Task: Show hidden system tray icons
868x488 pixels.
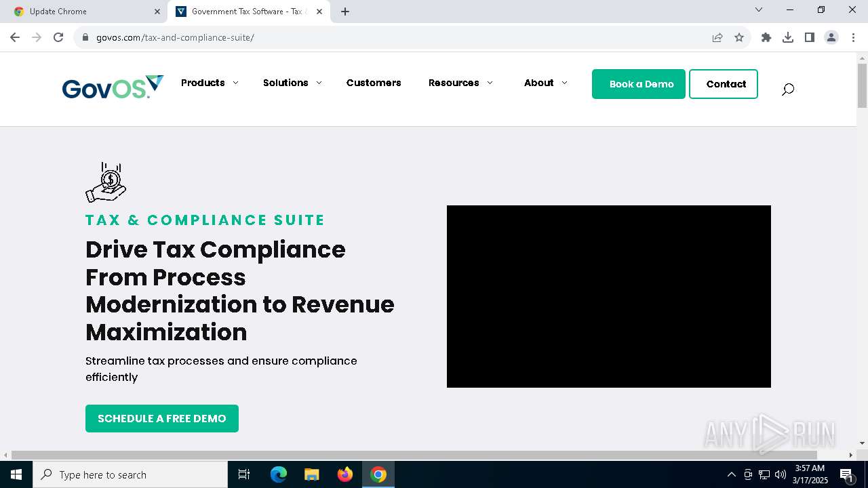Action: [x=731, y=474]
